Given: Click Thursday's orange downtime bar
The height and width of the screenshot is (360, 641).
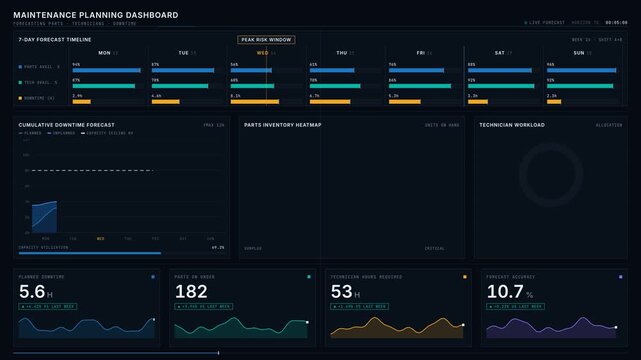Looking at the screenshot, I should (330, 102).
